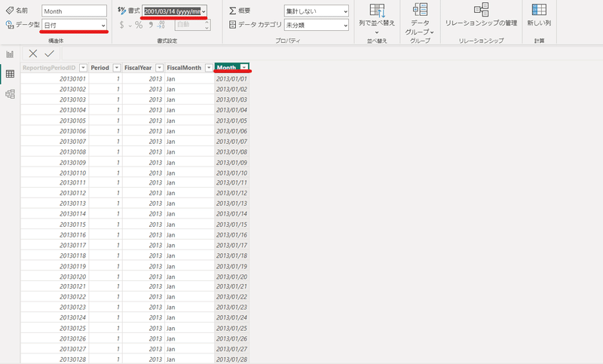Open ReportingPeriodID column filter arrow

83,68
